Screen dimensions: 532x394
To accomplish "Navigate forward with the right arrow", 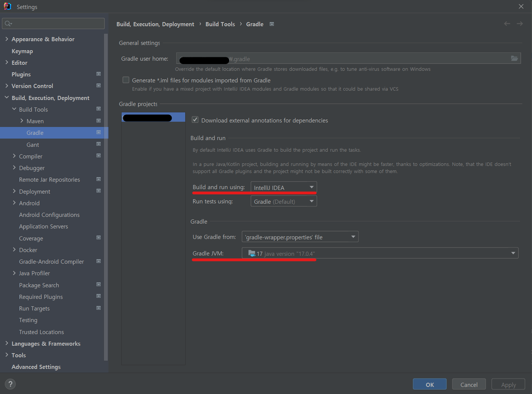I will [520, 24].
